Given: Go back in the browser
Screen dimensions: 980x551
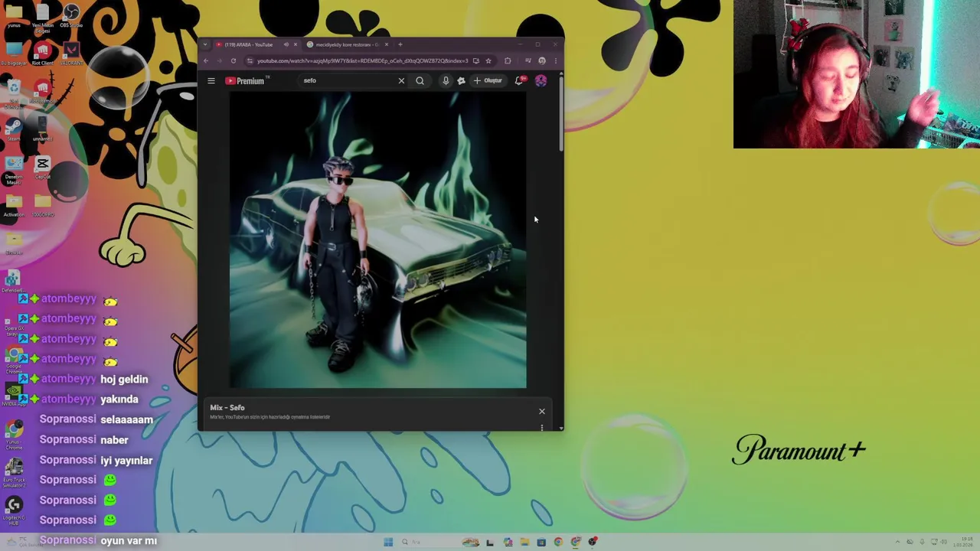Looking at the screenshot, I should [x=206, y=60].
